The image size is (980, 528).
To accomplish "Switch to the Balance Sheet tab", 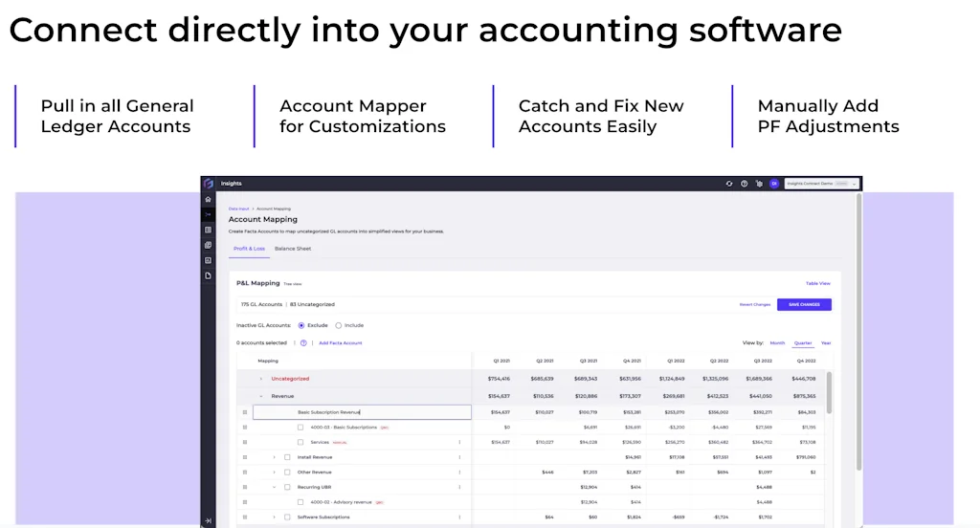I will pyautogui.click(x=293, y=249).
